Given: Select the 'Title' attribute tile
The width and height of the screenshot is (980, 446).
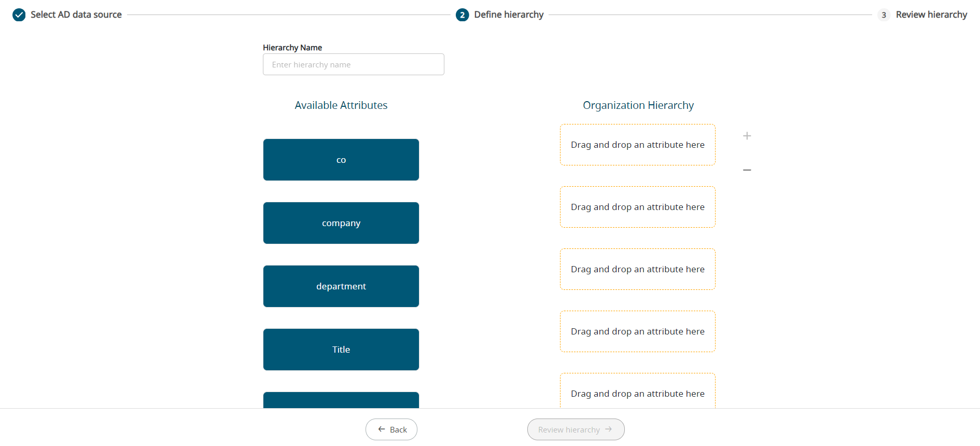Looking at the screenshot, I should [x=341, y=350].
